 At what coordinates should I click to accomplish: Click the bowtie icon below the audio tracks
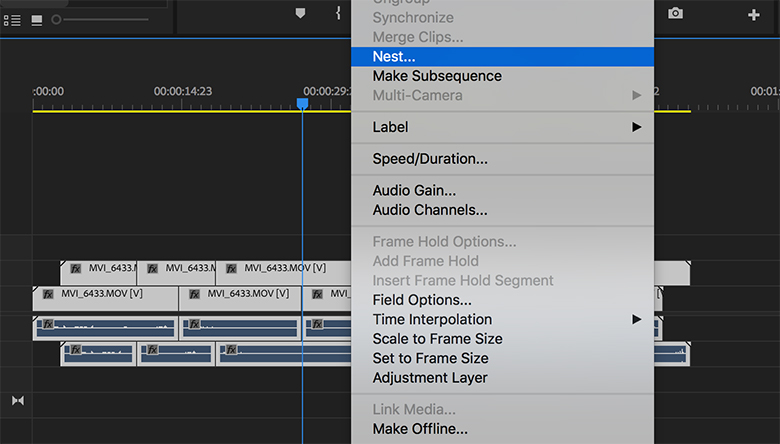pyautogui.click(x=18, y=401)
